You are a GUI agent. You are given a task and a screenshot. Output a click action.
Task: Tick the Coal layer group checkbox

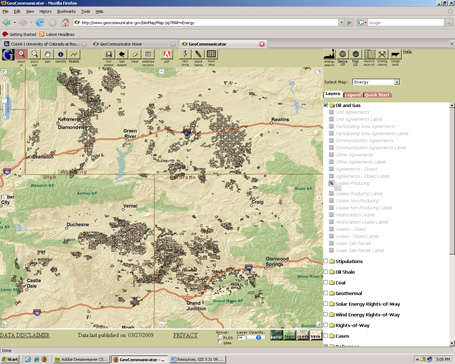(326, 283)
